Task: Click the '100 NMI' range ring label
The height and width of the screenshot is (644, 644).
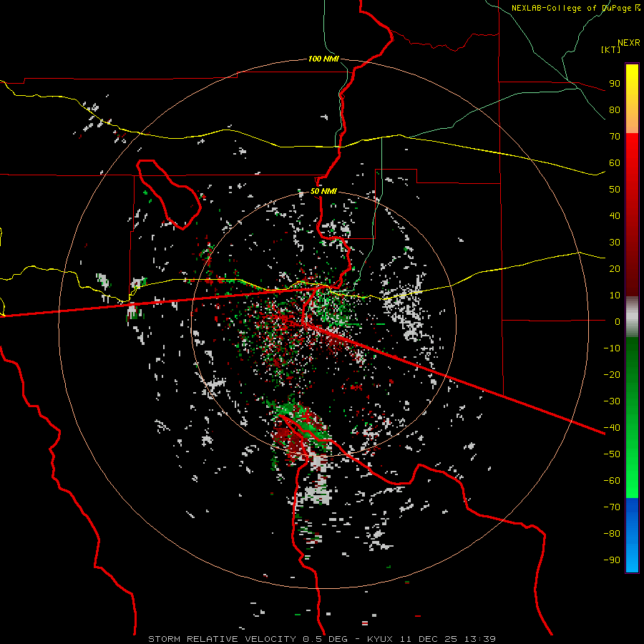Action: [323, 59]
